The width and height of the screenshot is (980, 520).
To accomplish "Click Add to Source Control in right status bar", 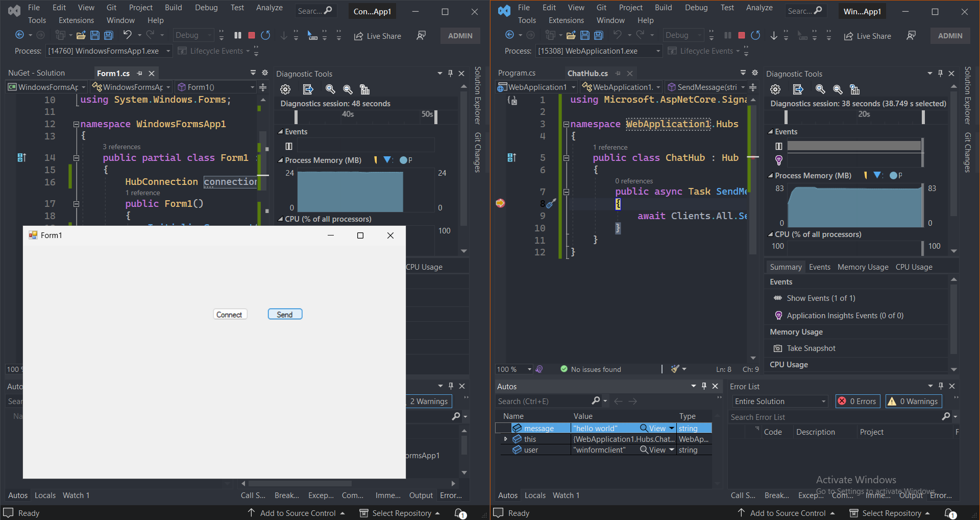I will click(787, 513).
